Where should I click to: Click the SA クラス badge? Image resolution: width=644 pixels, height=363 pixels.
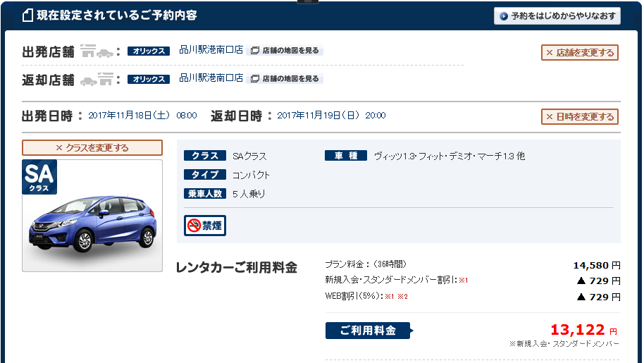(x=39, y=177)
